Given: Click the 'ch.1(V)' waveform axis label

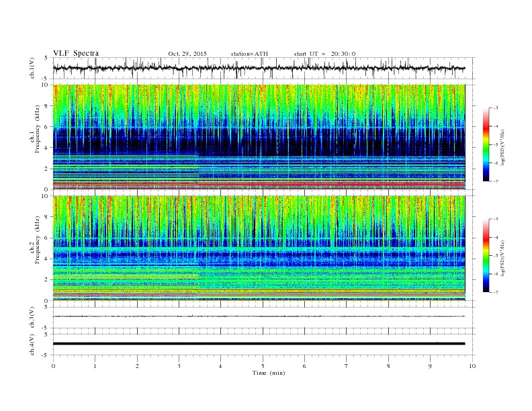Looking at the screenshot, I should click(32, 68).
